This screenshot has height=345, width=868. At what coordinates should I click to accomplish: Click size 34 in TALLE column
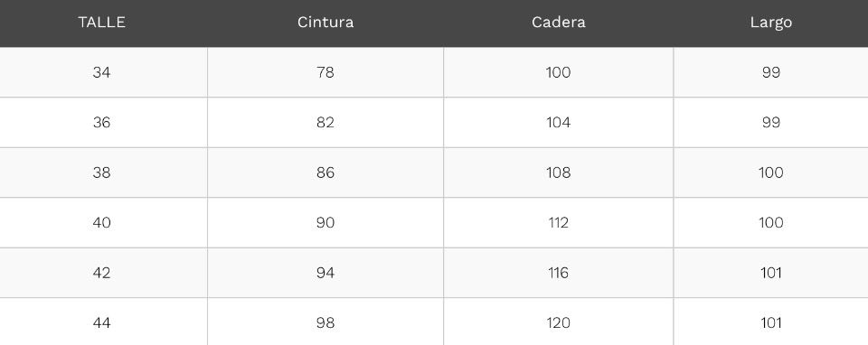(102, 72)
